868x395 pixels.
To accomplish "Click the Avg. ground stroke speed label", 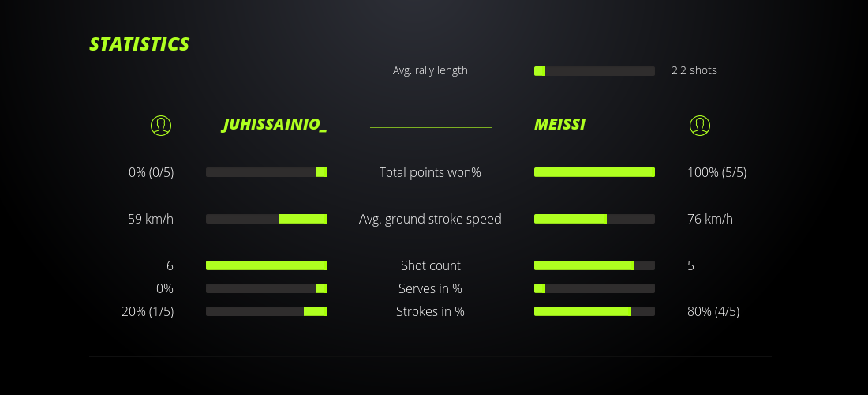I will (430, 219).
